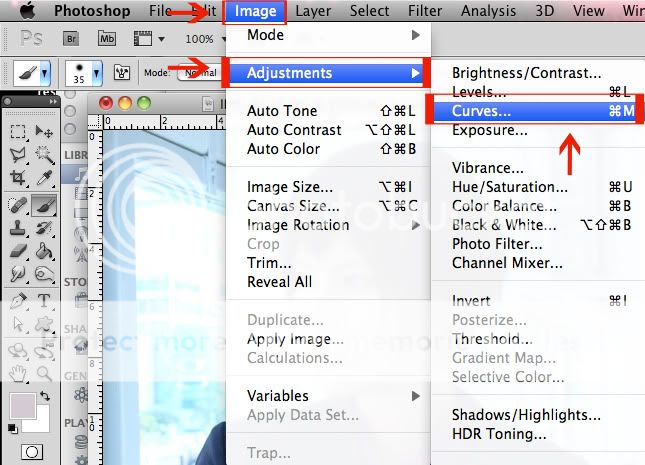Collapse the toolbox double-arrow
Image resolution: width=645 pixels, height=465 pixels.
click(x=53, y=101)
